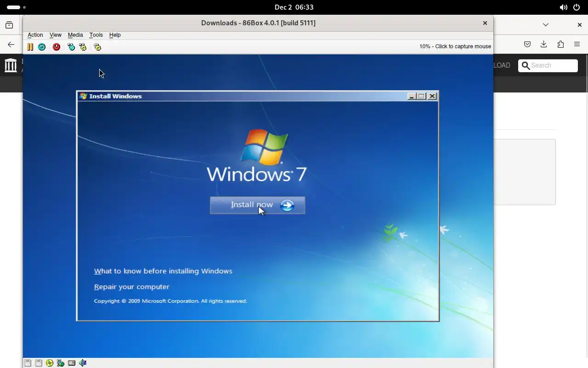Open the browser downloads icon
The height and width of the screenshot is (368, 588).
point(544,45)
